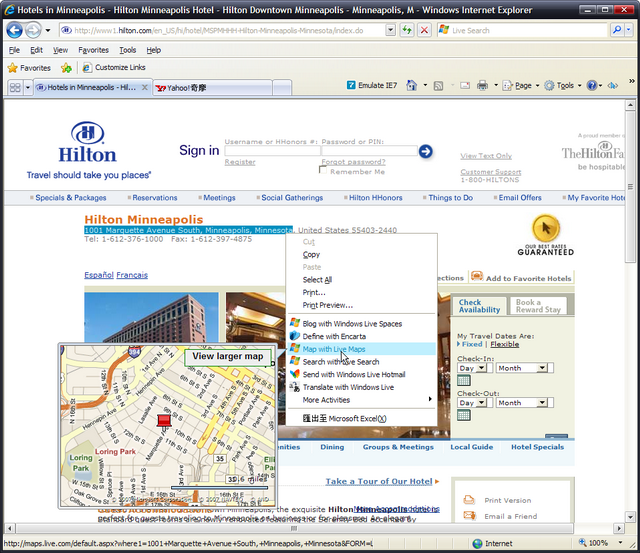Expand More Activities submenu
This screenshot has height=553, width=640.
(362, 400)
